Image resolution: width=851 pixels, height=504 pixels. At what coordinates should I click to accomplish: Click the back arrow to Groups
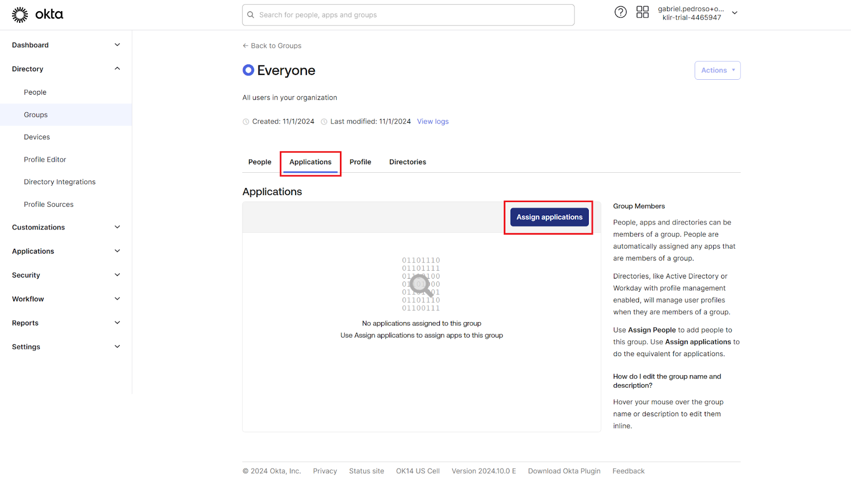246,46
